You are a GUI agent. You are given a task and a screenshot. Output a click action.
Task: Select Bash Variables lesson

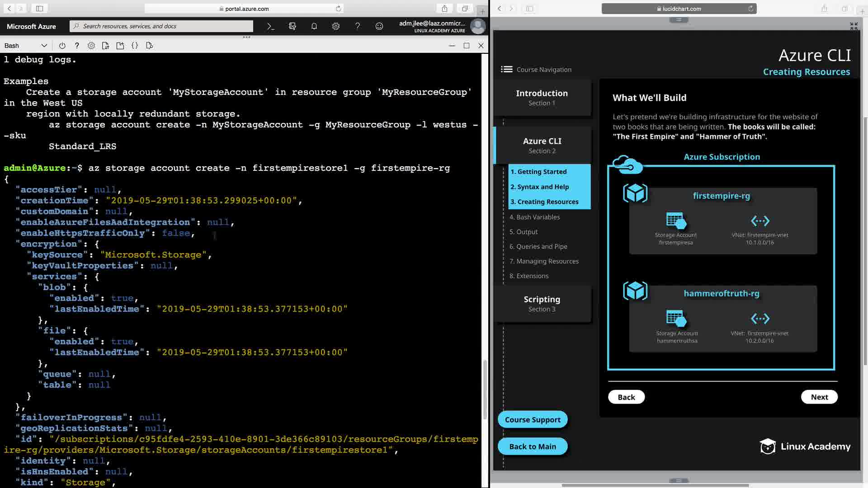point(534,217)
